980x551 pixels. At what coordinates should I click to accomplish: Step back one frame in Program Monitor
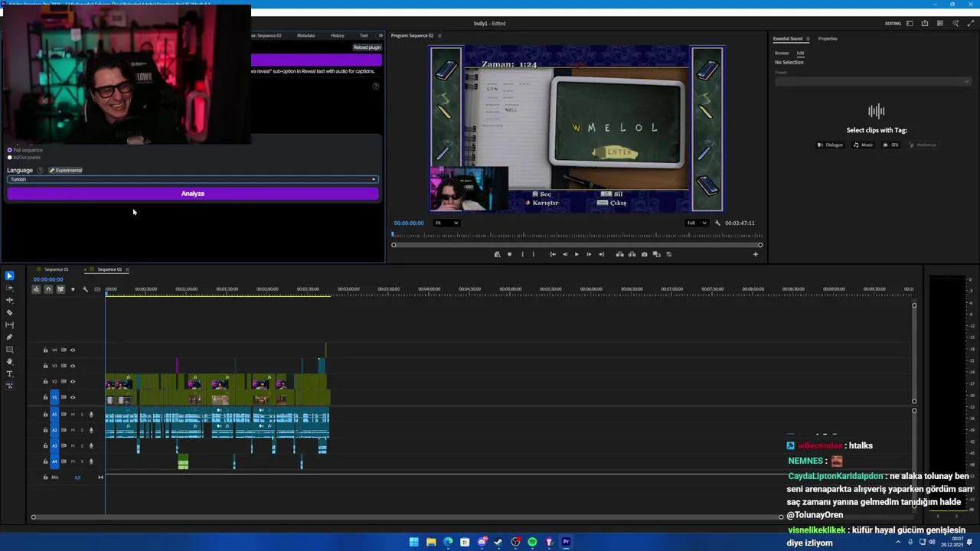(565, 254)
